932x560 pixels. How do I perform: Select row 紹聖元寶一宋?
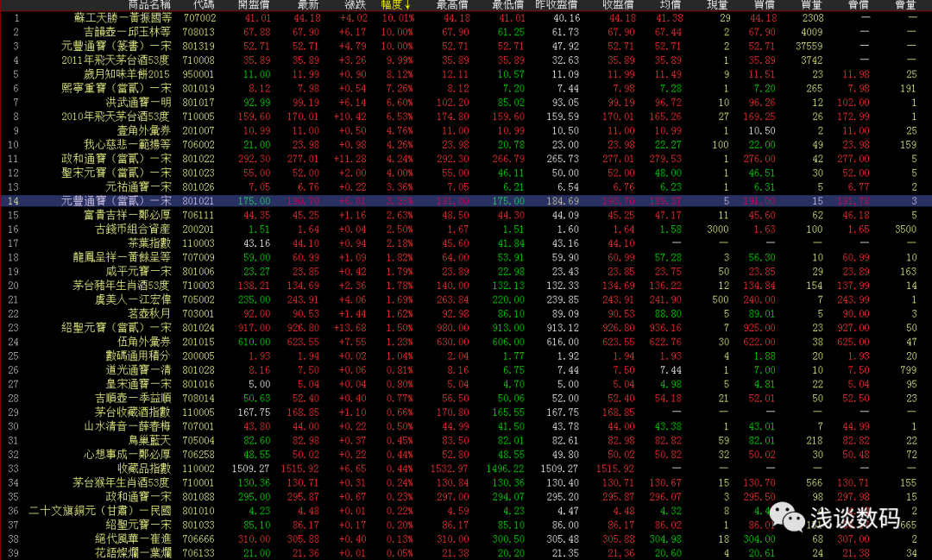click(466, 525)
